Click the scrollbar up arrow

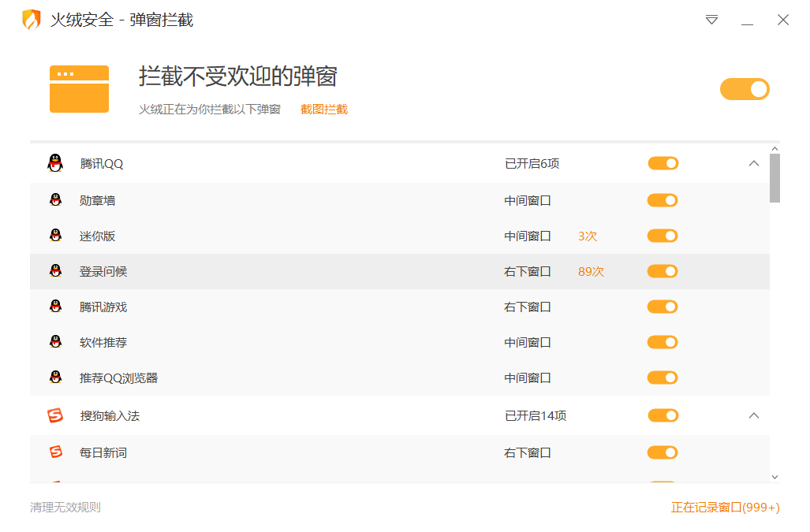click(x=775, y=149)
